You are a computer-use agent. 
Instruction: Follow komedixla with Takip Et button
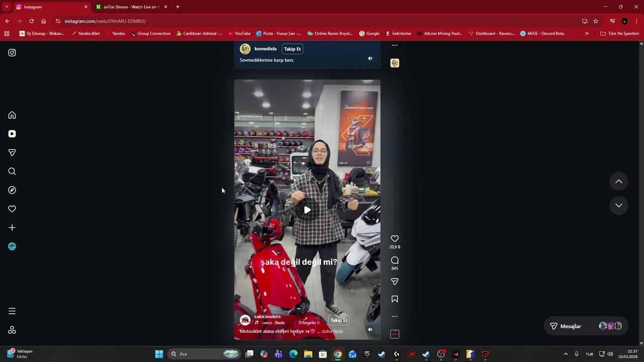pos(292,49)
